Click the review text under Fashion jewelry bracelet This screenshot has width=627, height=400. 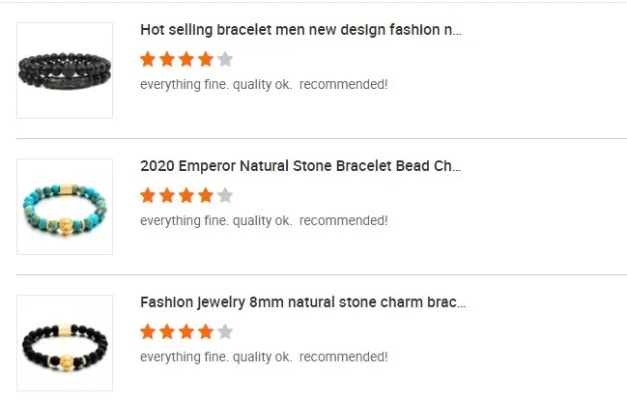(x=264, y=356)
